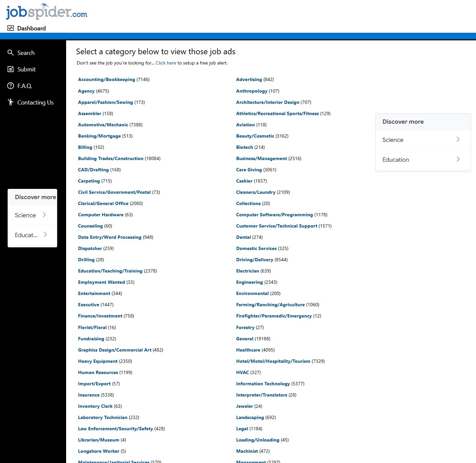Open the Dashboard menu item
The width and height of the screenshot is (476, 463).
coord(31,28)
